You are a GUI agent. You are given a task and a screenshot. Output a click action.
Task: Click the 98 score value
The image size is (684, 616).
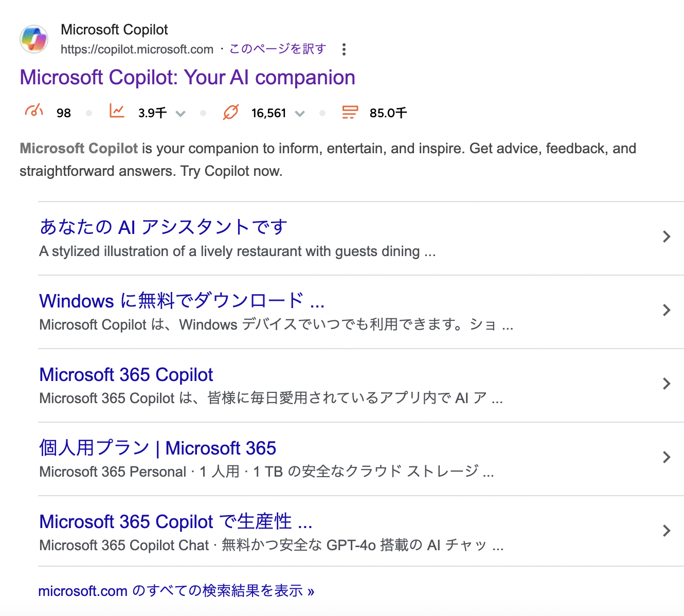[64, 113]
